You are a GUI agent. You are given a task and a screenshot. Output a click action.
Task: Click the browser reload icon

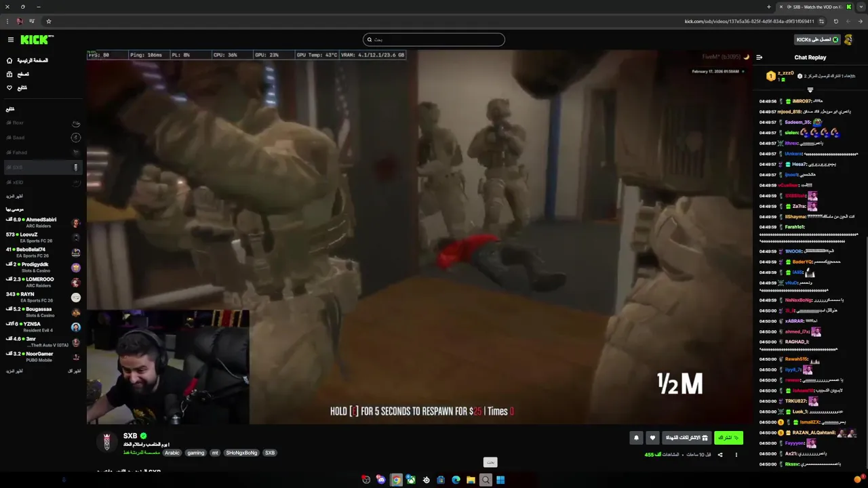[835, 21]
